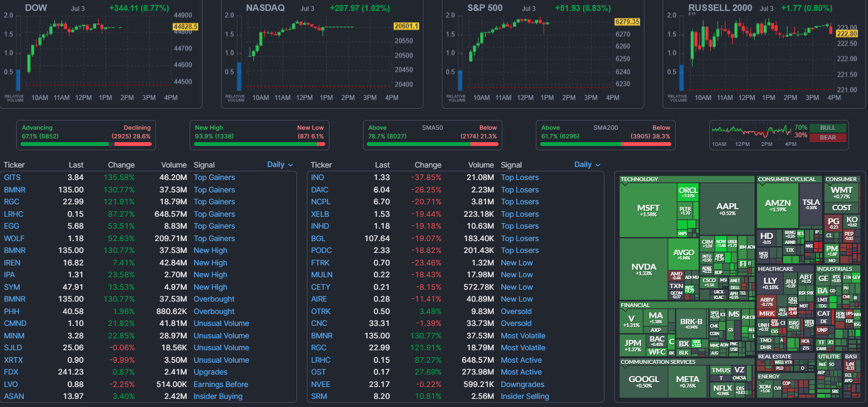The image size is (868, 407).
Task: Select the NFLX tile in the heatmap
Action: pyautogui.click(x=722, y=390)
